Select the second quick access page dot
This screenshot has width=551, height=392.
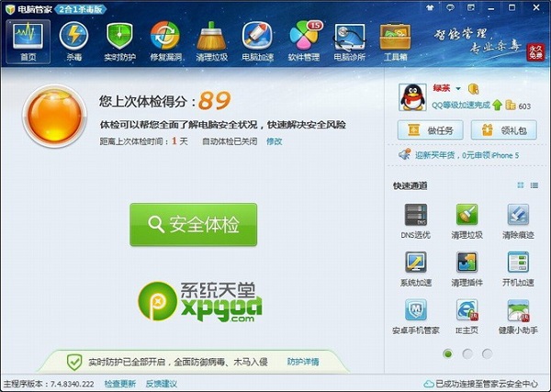tap(467, 353)
